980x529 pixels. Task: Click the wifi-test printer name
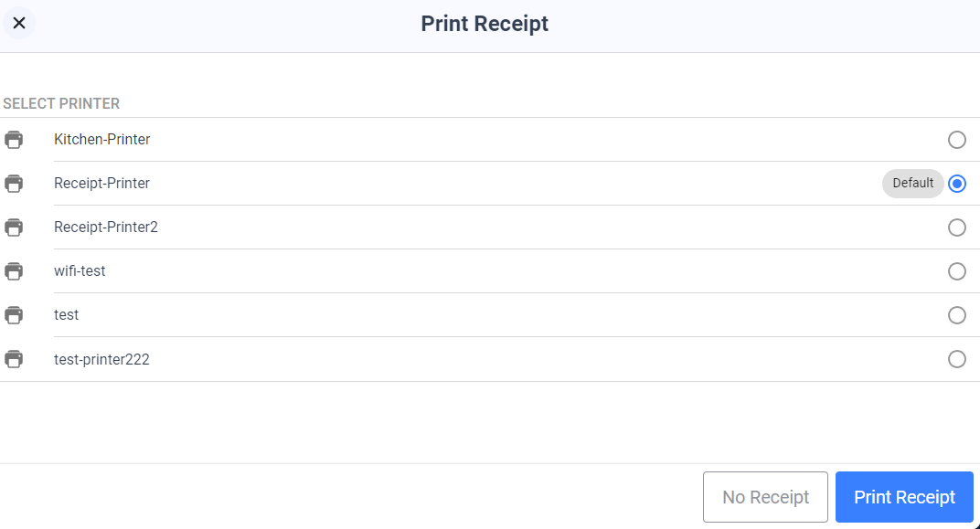[x=80, y=271]
